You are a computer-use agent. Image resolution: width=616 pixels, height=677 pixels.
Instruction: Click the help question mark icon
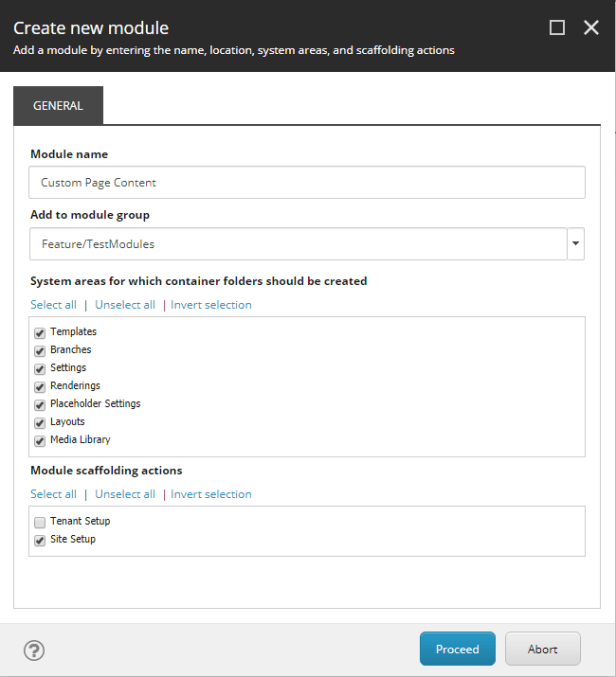tap(34, 650)
